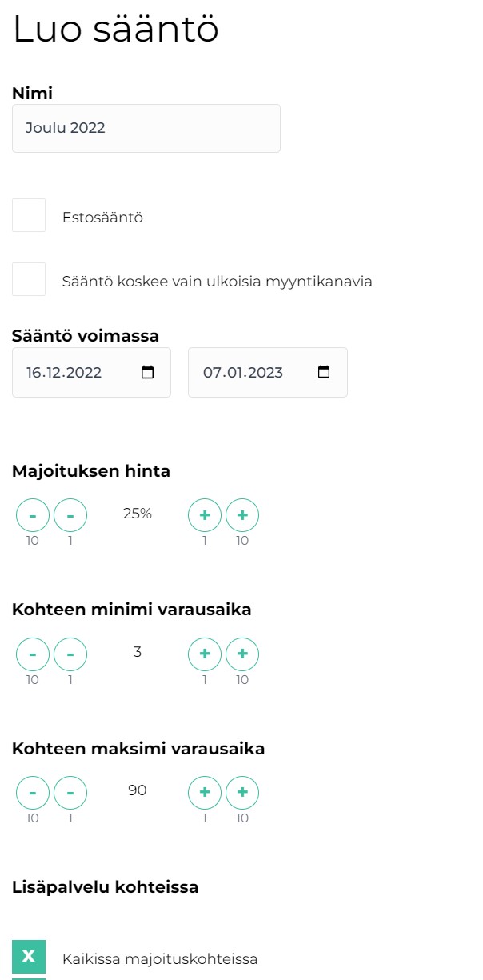The height and width of the screenshot is (980, 483).
Task: Enable the Estosääntö checkbox
Action: (x=29, y=216)
